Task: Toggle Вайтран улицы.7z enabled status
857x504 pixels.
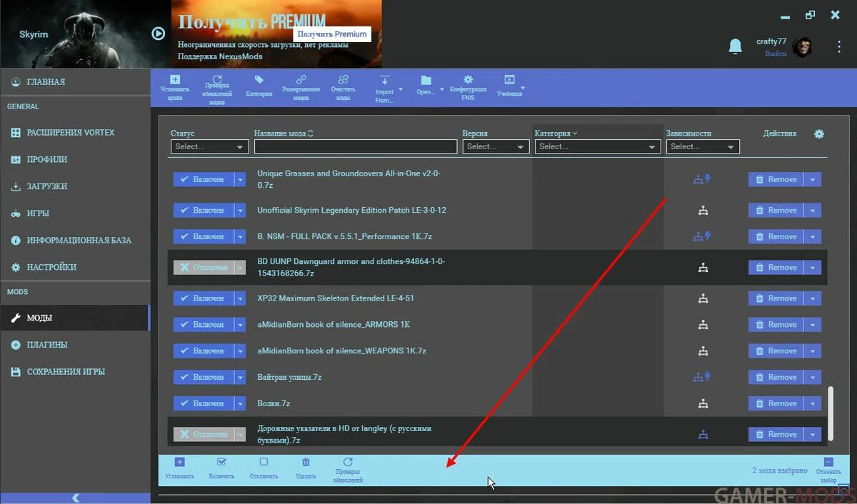Action: coord(203,377)
